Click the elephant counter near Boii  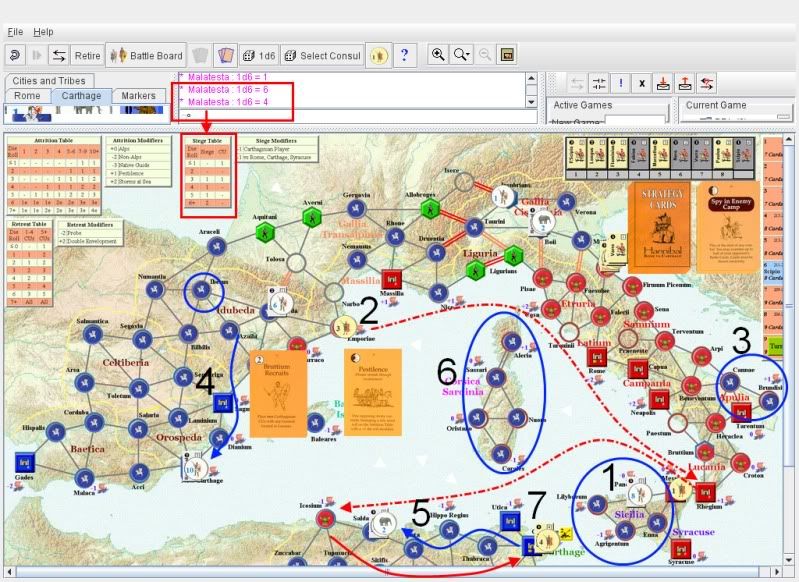pyautogui.click(x=543, y=222)
